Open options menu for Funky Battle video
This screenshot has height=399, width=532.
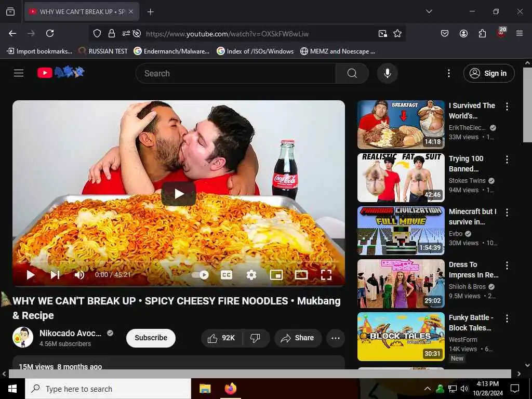pyautogui.click(x=507, y=318)
